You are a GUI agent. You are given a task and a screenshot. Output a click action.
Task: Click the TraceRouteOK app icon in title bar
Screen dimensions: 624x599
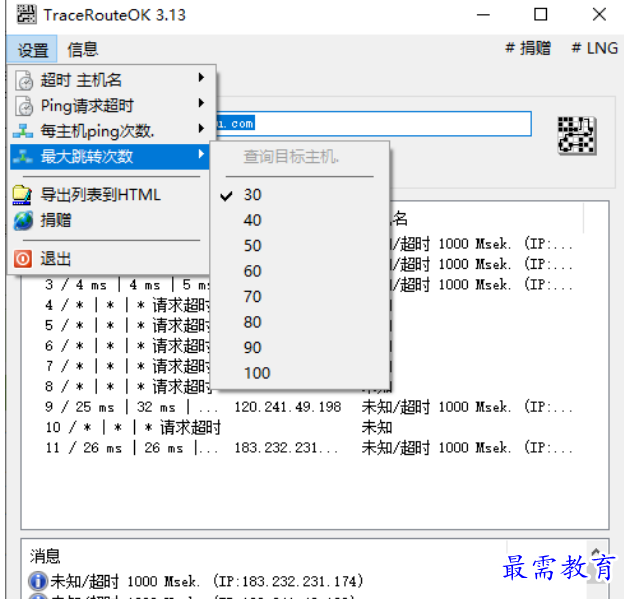pos(26,15)
